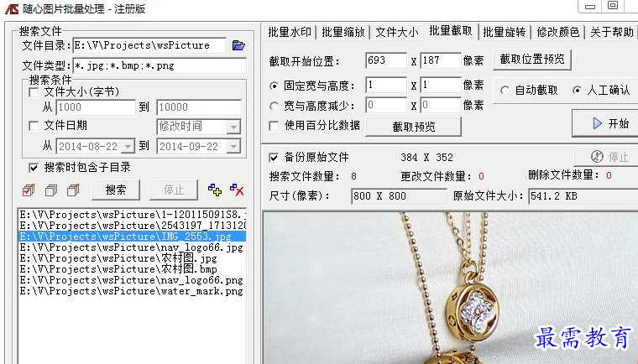Screen dimensions: 638x364
Task: Open the start date 2014-08-22 dropdown
Action: tap(128, 146)
